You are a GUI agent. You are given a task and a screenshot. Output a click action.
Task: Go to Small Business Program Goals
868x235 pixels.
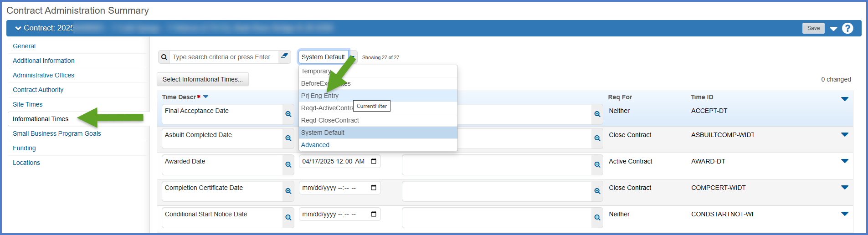coord(56,133)
